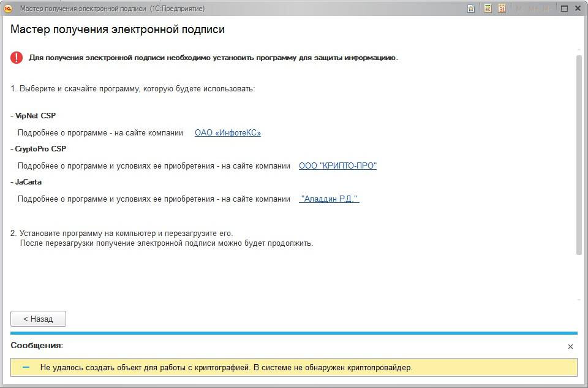Click the 1C logo icon in title bar

click(x=8, y=8)
